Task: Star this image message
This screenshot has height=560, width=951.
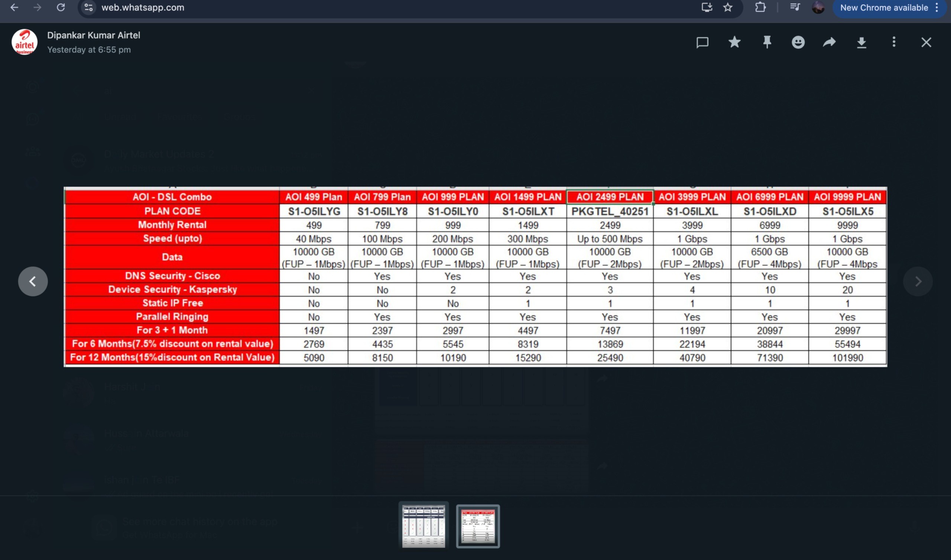Action: [x=734, y=42]
